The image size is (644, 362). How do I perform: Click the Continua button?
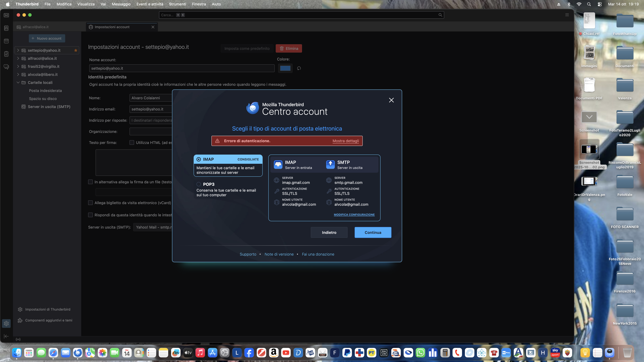[372, 232]
